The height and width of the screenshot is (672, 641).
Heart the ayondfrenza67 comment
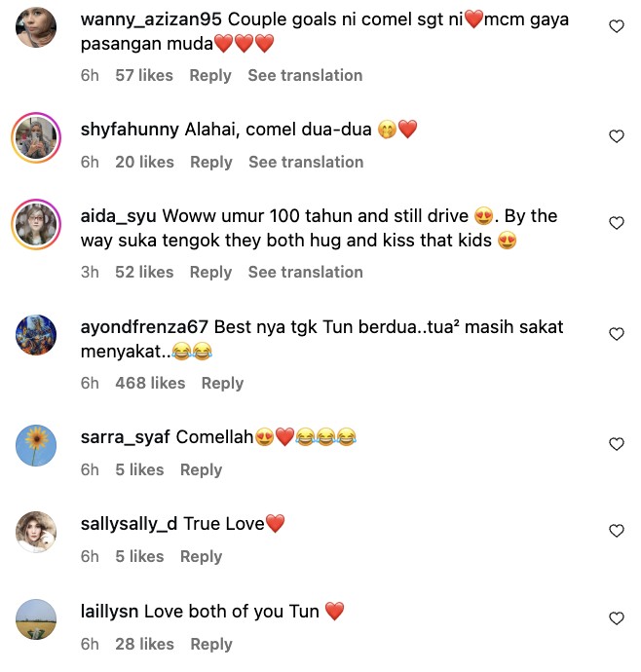pyautogui.click(x=616, y=334)
